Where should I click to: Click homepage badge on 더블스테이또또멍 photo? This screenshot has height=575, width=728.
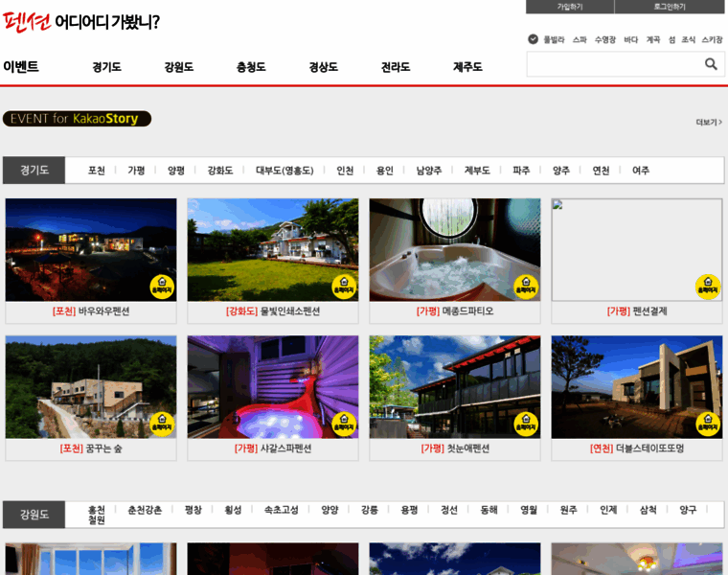coord(708,424)
